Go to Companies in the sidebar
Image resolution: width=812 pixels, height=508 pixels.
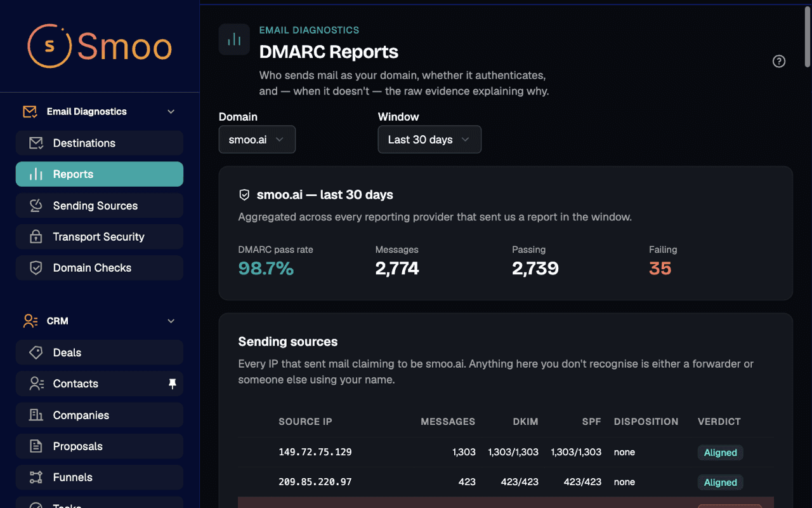[100, 415]
